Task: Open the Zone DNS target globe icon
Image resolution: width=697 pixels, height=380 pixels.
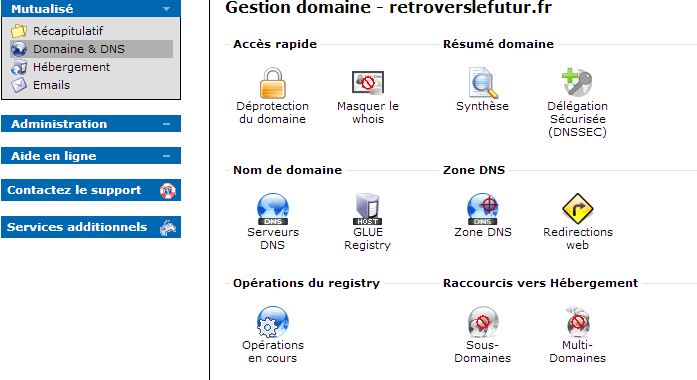Action: click(482, 209)
